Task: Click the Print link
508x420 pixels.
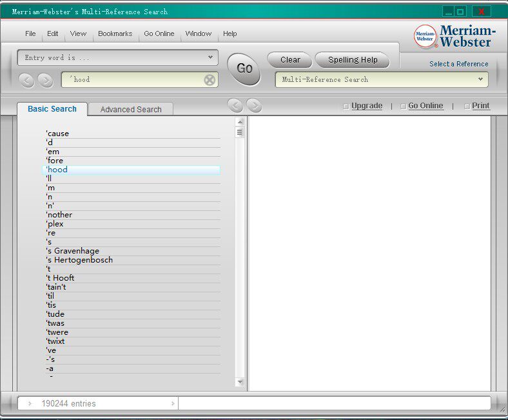Action: click(481, 106)
